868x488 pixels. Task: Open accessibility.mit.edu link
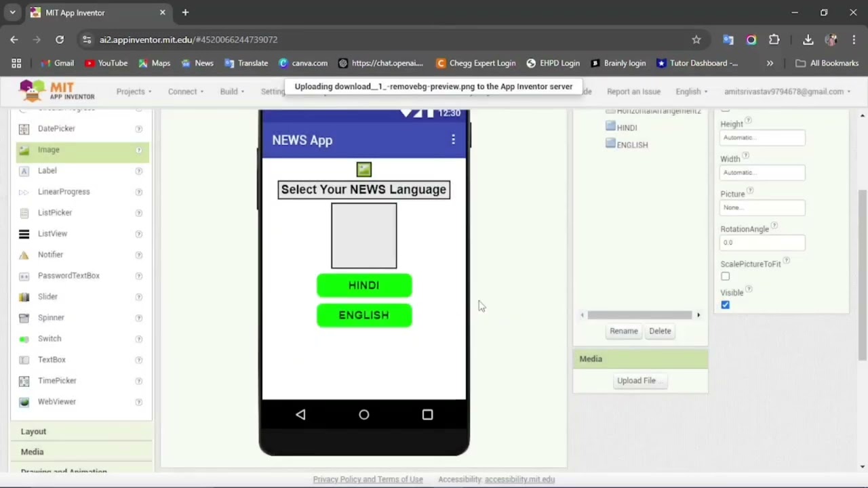[x=520, y=479]
